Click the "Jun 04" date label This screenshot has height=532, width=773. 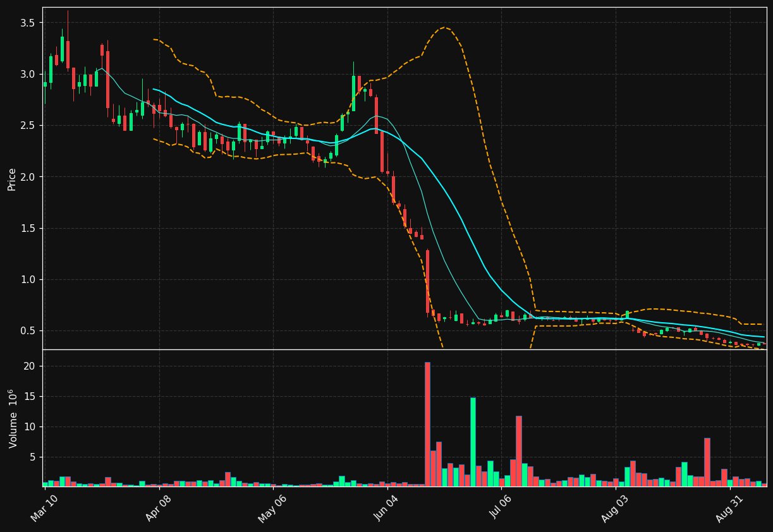point(387,509)
